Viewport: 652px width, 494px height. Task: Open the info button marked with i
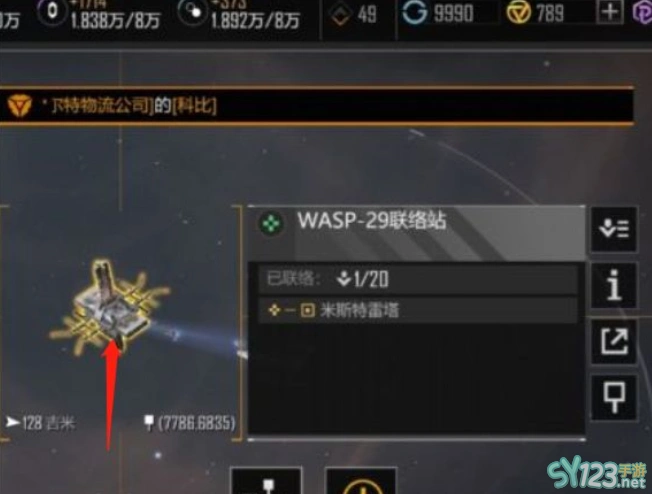point(614,285)
